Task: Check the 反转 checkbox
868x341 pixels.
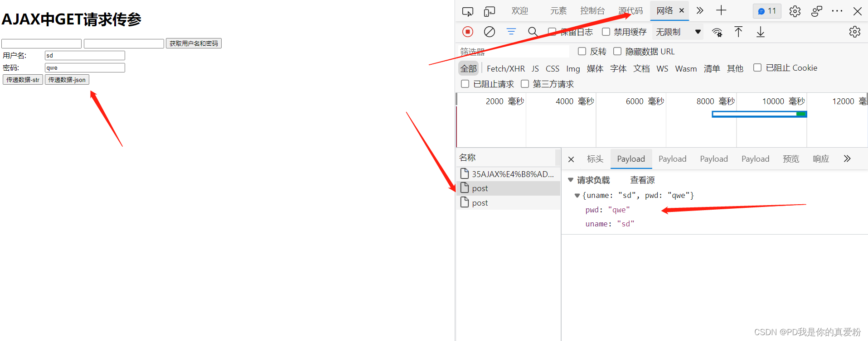Action: click(582, 51)
